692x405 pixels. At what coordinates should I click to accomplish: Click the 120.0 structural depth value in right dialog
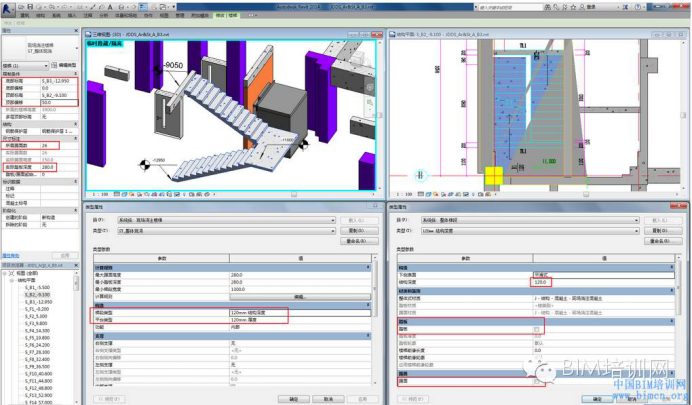click(x=541, y=282)
